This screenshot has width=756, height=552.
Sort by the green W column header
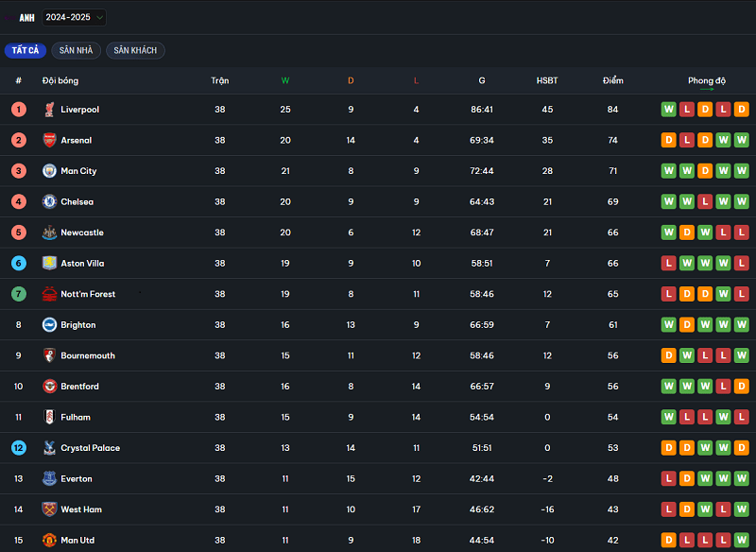pos(285,80)
